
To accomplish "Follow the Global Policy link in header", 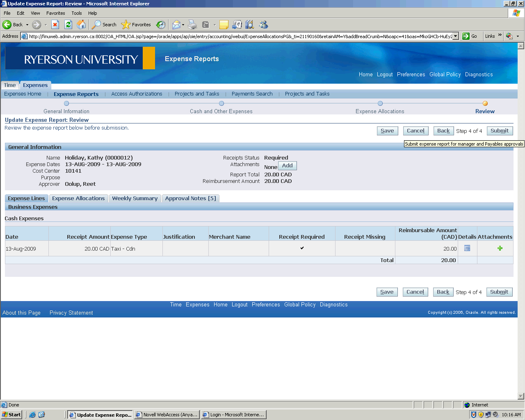I will pyautogui.click(x=445, y=75).
